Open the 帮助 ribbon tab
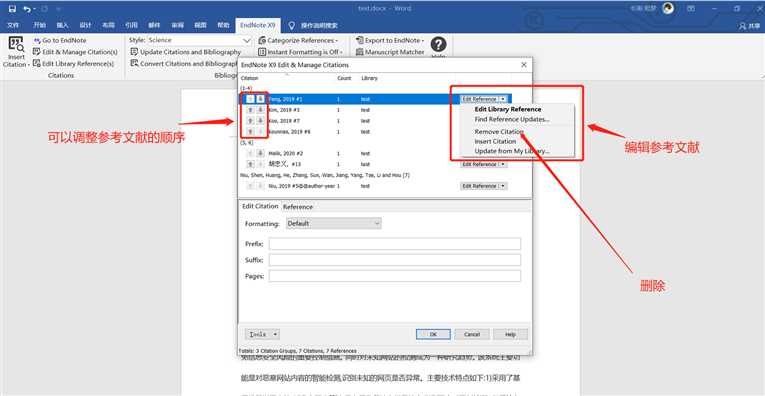 pos(223,25)
